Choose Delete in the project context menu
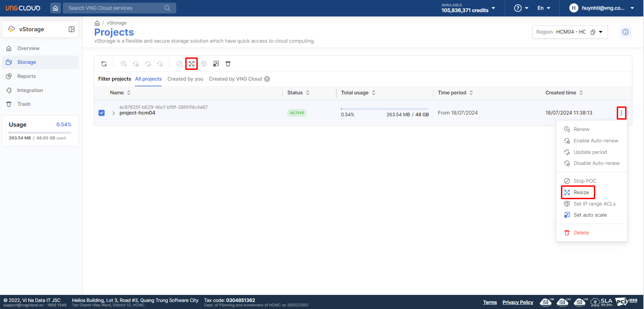 coord(581,233)
